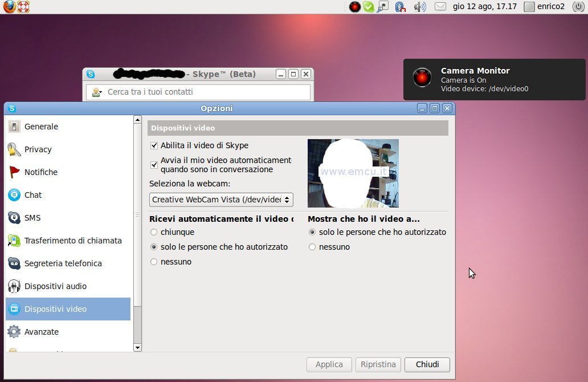Switch to the SMS options section

(x=68, y=218)
